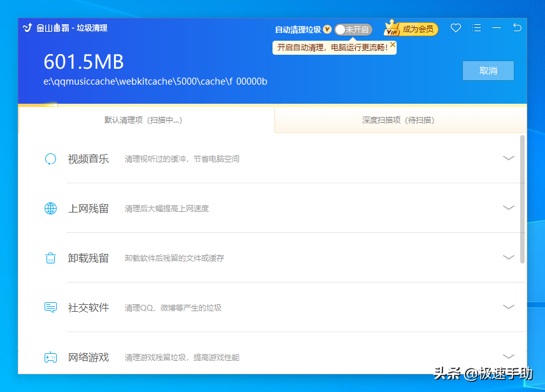Select the 网络游戏 gamepad icon
This screenshot has height=392, width=545.
pyautogui.click(x=50, y=357)
